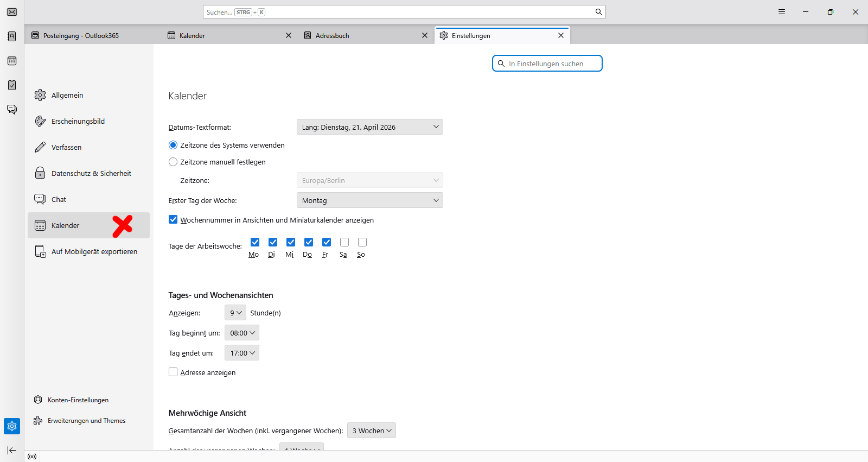This screenshot has width=868, height=462.
Task: Collapse the spaces toolbar with arrow icon
Action: [x=12, y=450]
